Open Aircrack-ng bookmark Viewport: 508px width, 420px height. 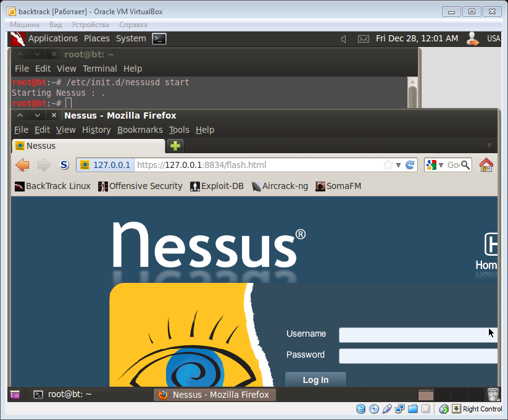280,186
